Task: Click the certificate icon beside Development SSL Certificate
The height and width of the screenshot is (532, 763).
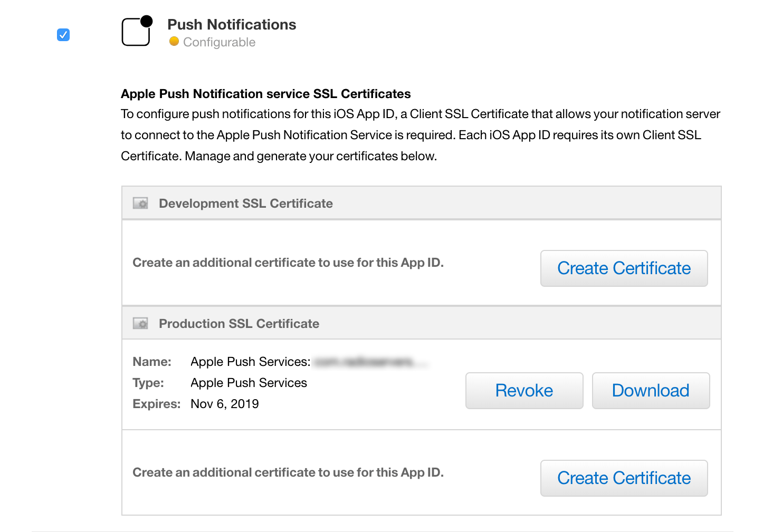Action: 140,203
